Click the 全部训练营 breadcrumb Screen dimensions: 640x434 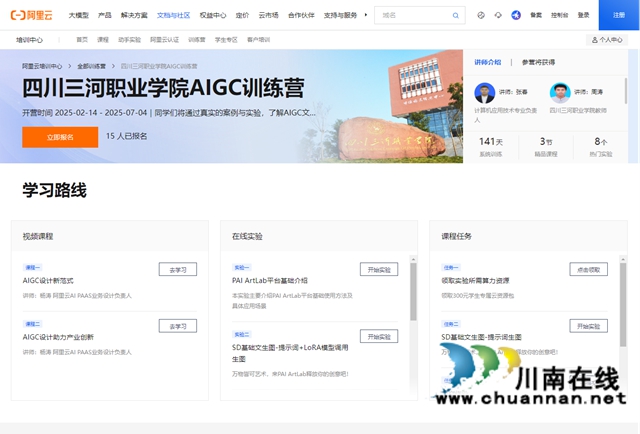coord(91,66)
